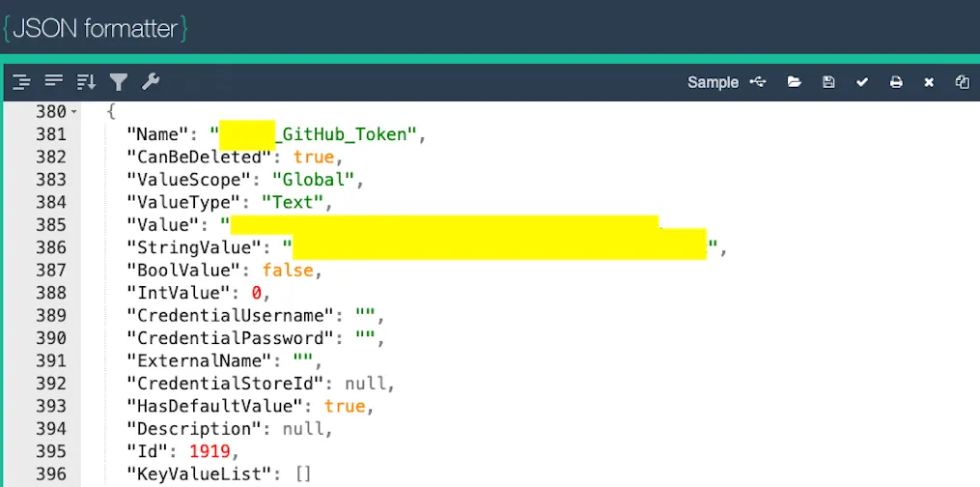The height and width of the screenshot is (487, 980).
Task: Click the "CredentialPassword" key text
Action: [x=231, y=338]
